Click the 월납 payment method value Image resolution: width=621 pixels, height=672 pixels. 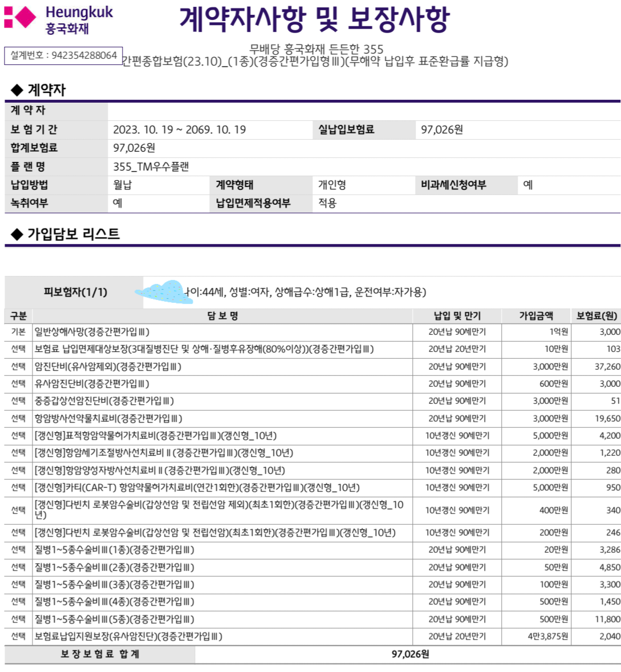(123, 185)
